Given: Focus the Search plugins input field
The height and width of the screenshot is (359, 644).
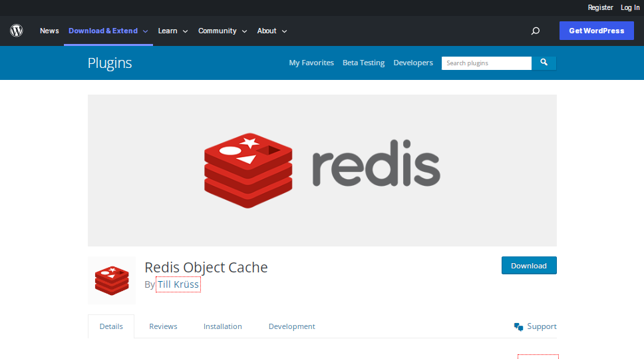Looking at the screenshot, I should [x=487, y=63].
